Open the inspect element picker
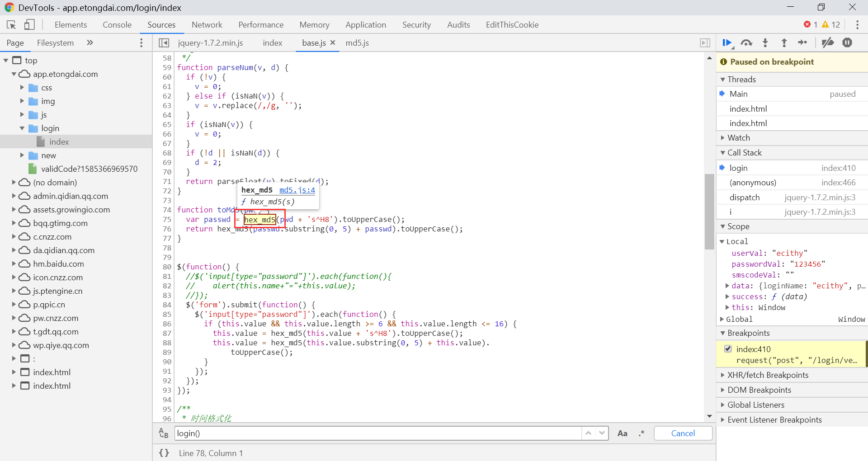 (x=11, y=25)
